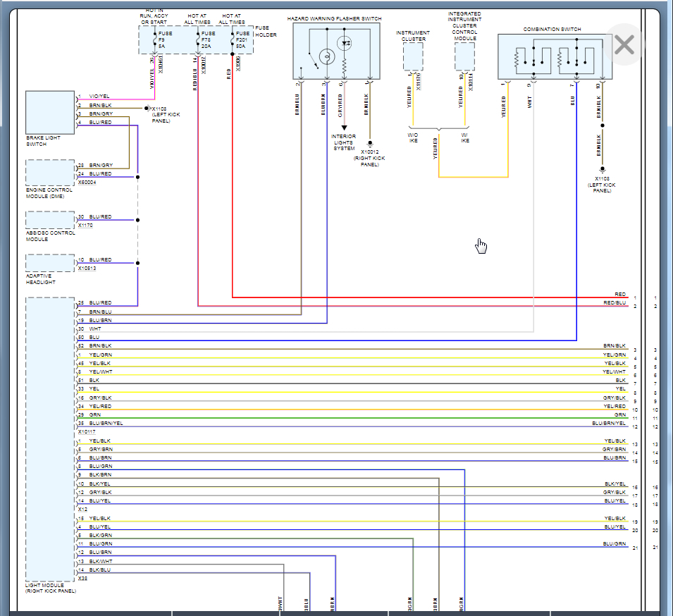Click the W/O IKE option label
673x616 pixels.
point(414,137)
